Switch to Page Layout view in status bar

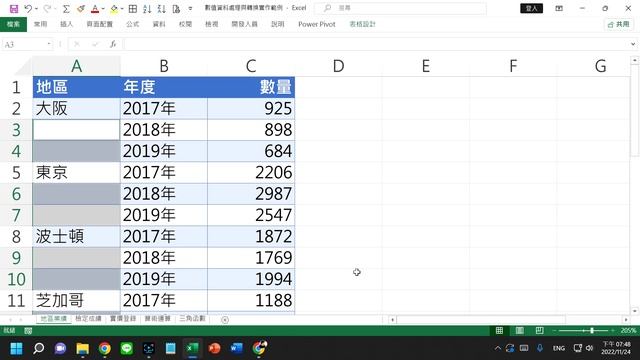tap(519, 331)
